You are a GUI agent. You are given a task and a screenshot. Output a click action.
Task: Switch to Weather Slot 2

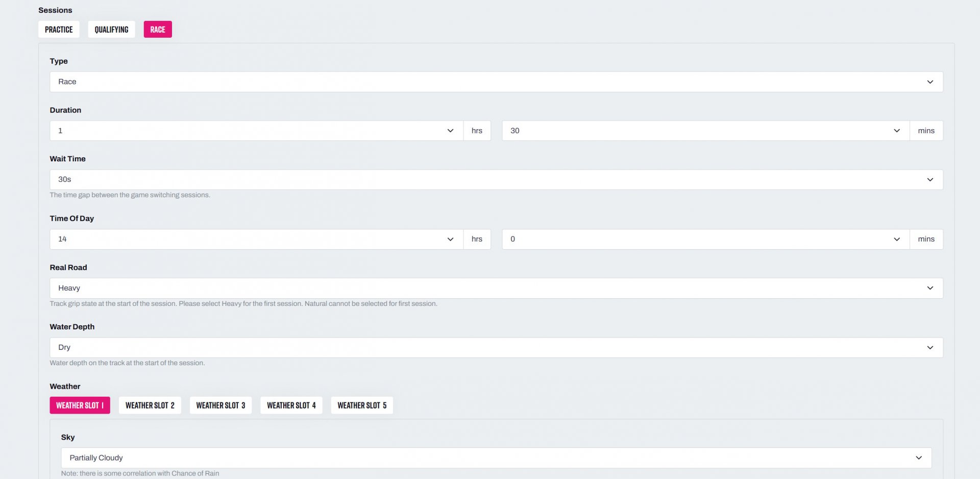tap(150, 405)
